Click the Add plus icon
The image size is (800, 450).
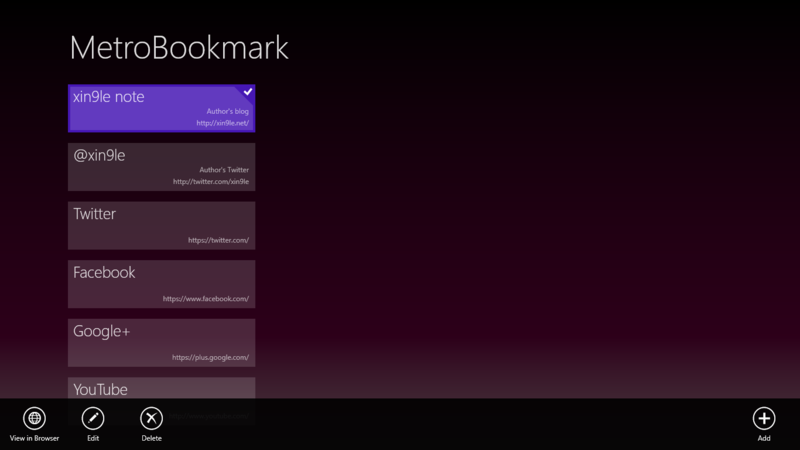tap(764, 418)
